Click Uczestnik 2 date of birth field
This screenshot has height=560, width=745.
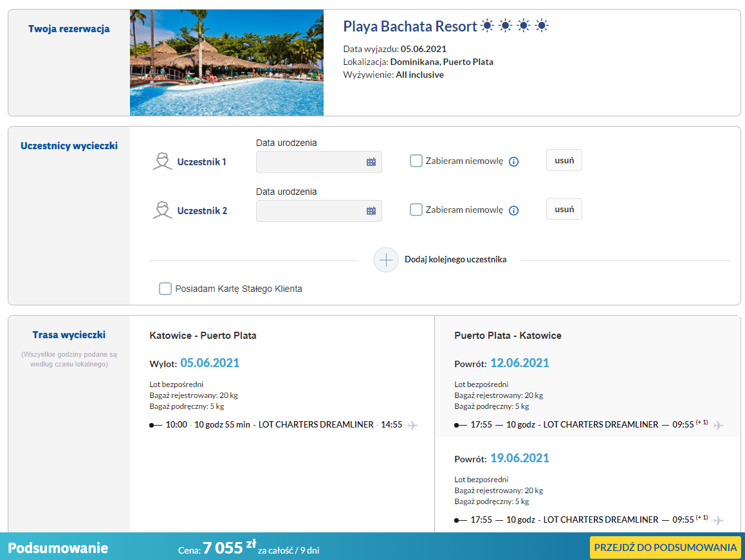click(310, 211)
